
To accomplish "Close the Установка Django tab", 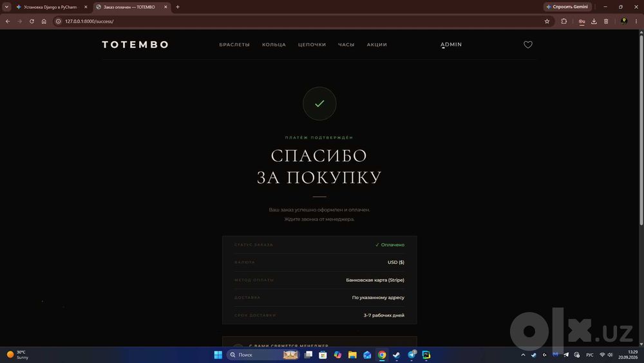I will click(86, 7).
